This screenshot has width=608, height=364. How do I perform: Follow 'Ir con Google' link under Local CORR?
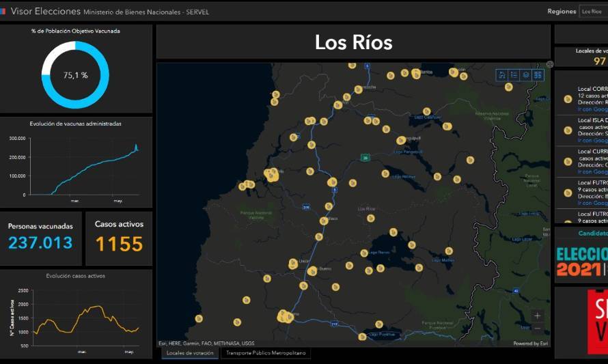[592, 109]
